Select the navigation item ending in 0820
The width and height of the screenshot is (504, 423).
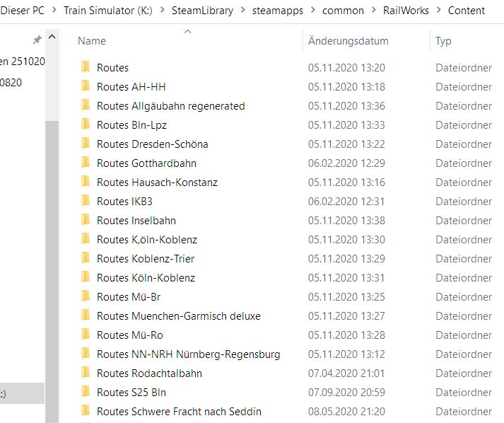point(11,82)
